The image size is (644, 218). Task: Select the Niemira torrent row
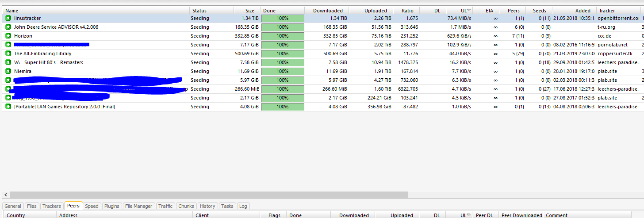[322, 71]
